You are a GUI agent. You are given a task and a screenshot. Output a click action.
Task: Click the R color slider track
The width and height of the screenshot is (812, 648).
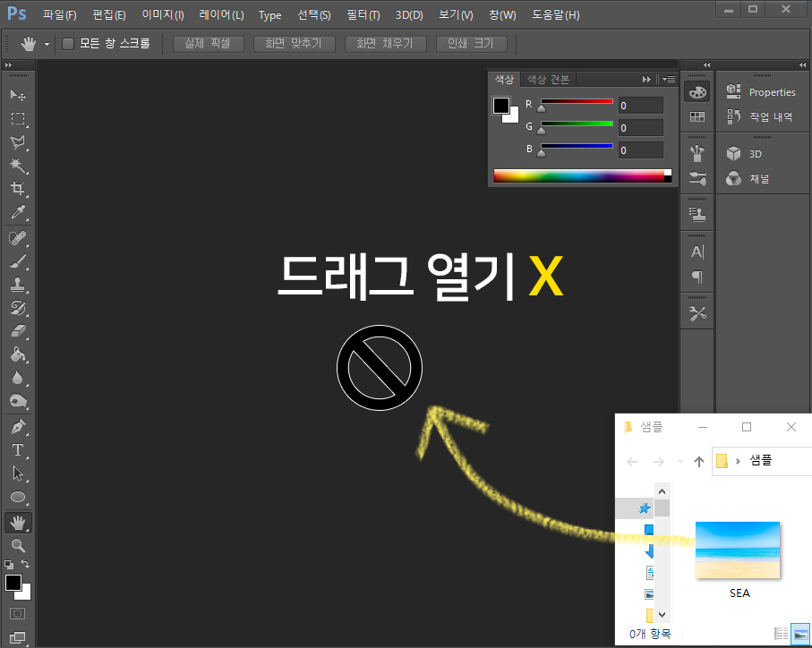click(577, 101)
